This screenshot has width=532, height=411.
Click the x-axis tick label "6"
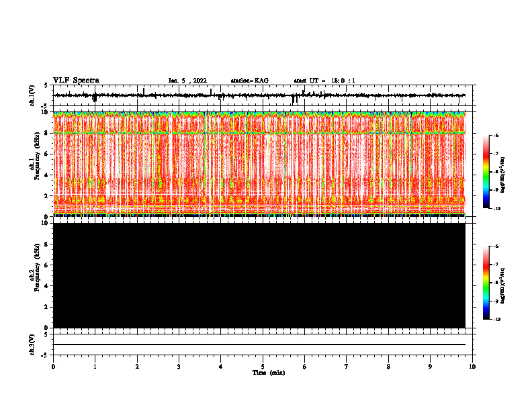305,367
